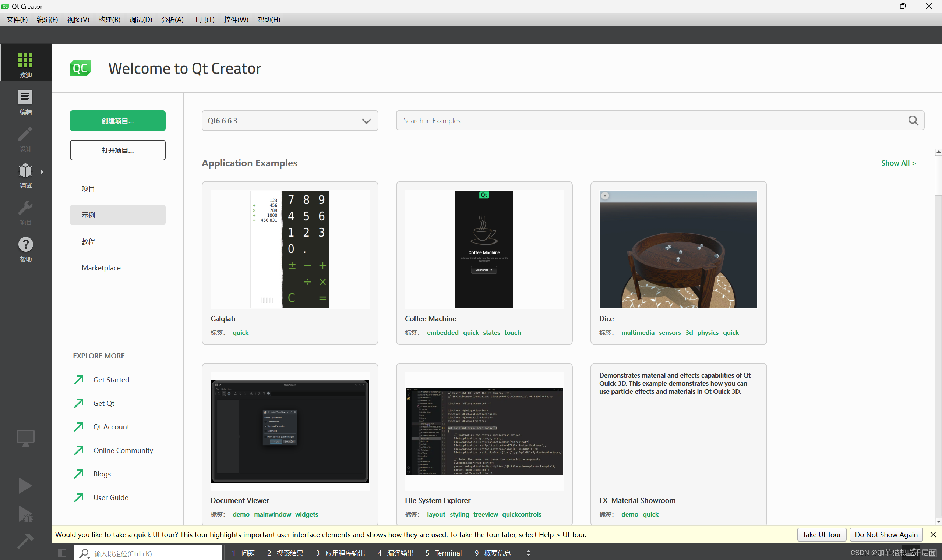
Task: Click the mainwindow tag under Document Viewer
Action: point(272,514)
